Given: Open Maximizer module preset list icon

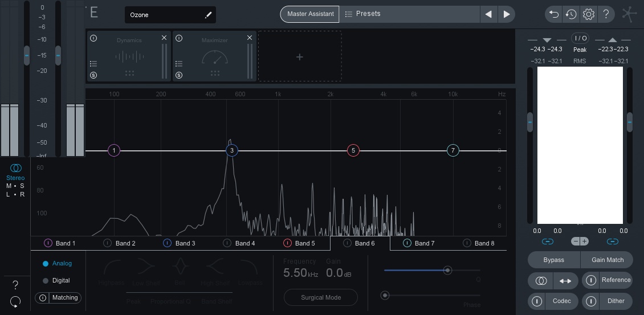Looking at the screenshot, I should tap(178, 64).
